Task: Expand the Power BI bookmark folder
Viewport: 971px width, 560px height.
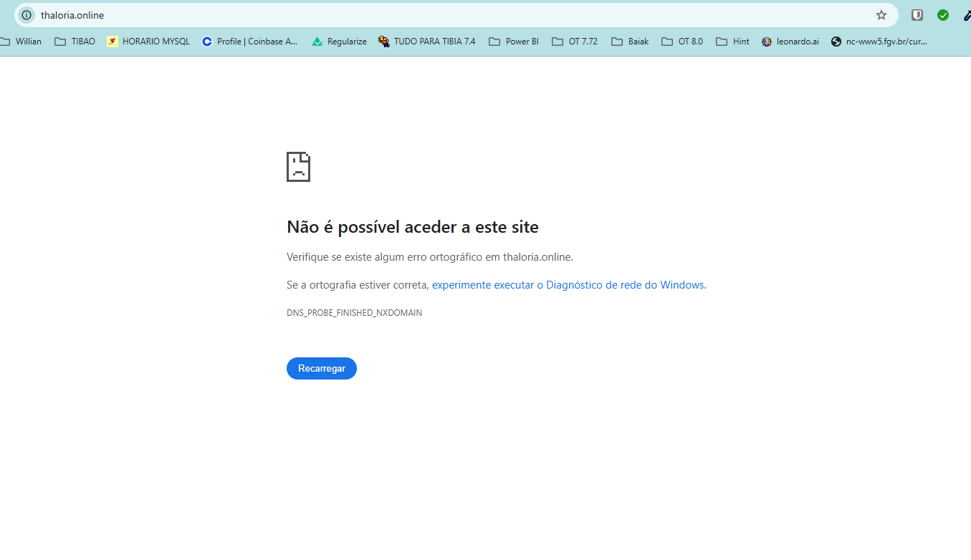Action: pos(514,42)
